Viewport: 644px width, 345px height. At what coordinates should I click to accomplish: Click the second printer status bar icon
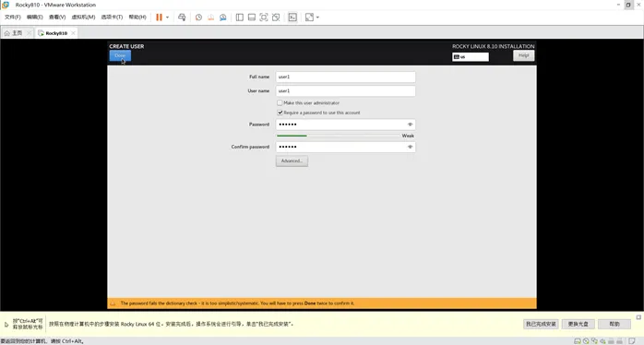[619, 341]
